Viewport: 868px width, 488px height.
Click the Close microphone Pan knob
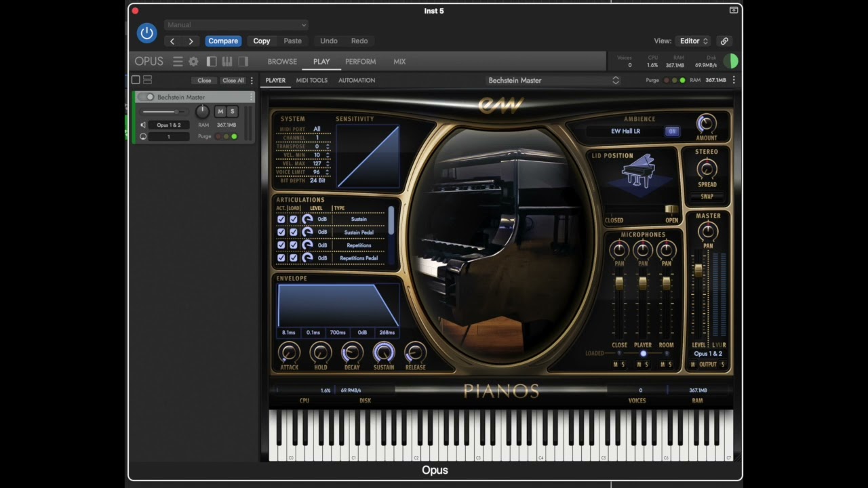click(619, 250)
